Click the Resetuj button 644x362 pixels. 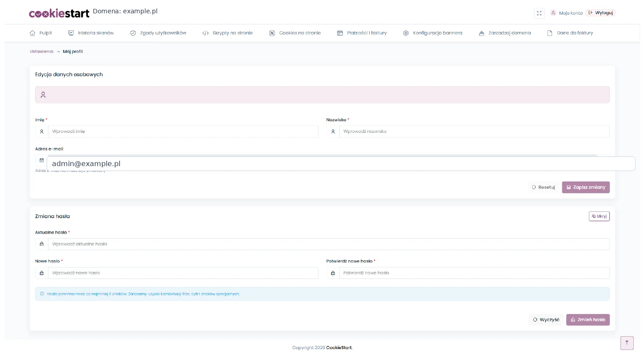[x=544, y=187]
